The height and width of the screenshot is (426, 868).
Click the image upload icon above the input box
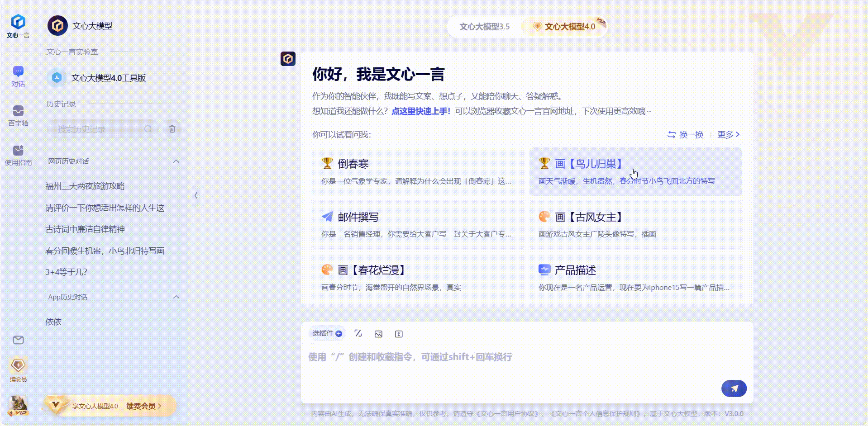click(378, 334)
